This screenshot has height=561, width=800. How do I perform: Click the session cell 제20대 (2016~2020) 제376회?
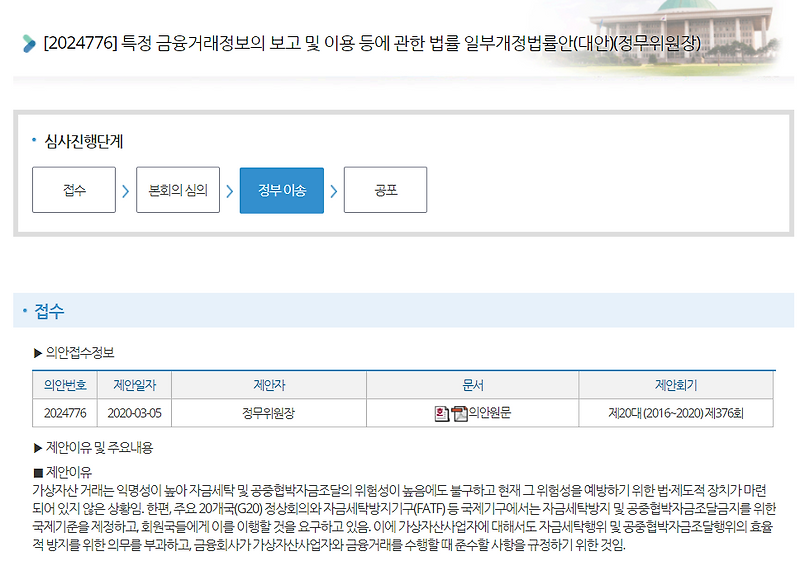click(x=676, y=413)
